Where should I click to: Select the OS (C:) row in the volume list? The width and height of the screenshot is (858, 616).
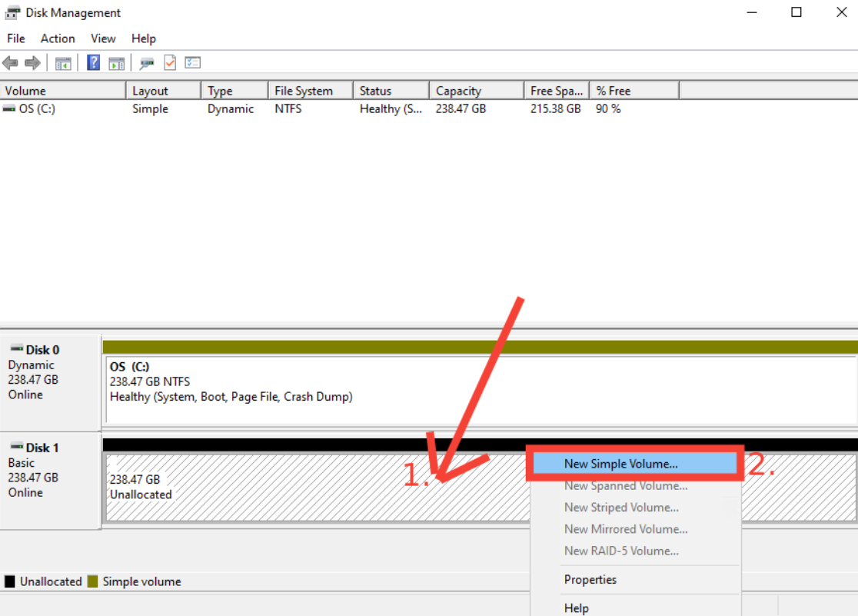click(x=37, y=109)
